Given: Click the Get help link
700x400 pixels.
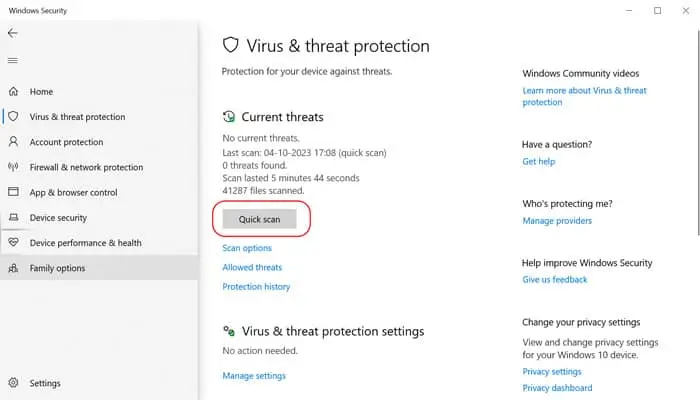Looking at the screenshot, I should [x=538, y=161].
